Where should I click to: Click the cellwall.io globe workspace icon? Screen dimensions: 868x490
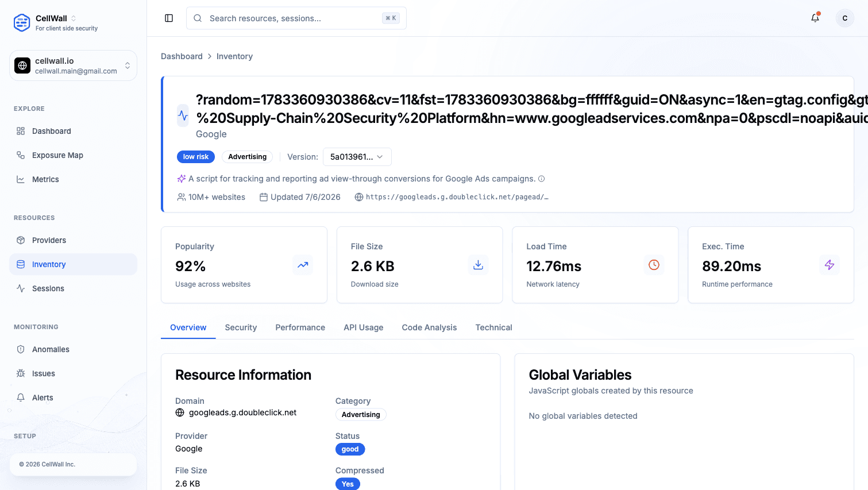click(x=22, y=65)
